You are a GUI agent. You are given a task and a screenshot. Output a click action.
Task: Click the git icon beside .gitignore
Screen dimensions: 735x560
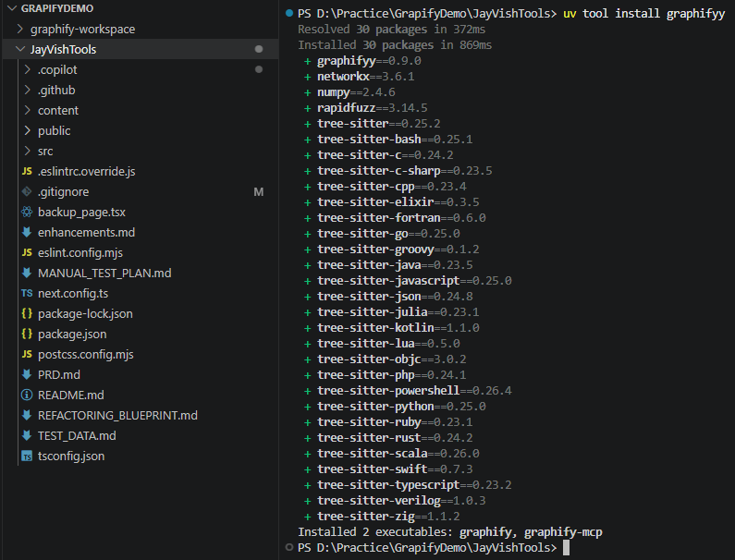[27, 191]
